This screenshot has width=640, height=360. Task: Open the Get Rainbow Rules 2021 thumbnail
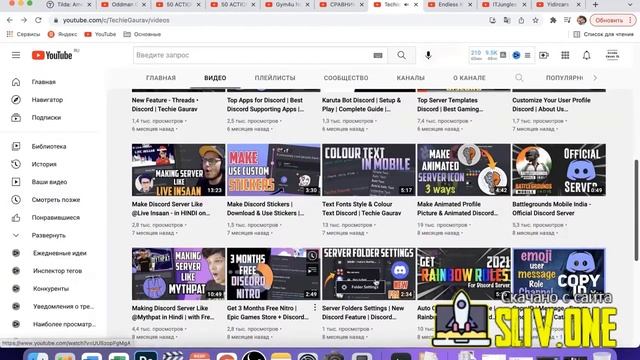pos(464,274)
